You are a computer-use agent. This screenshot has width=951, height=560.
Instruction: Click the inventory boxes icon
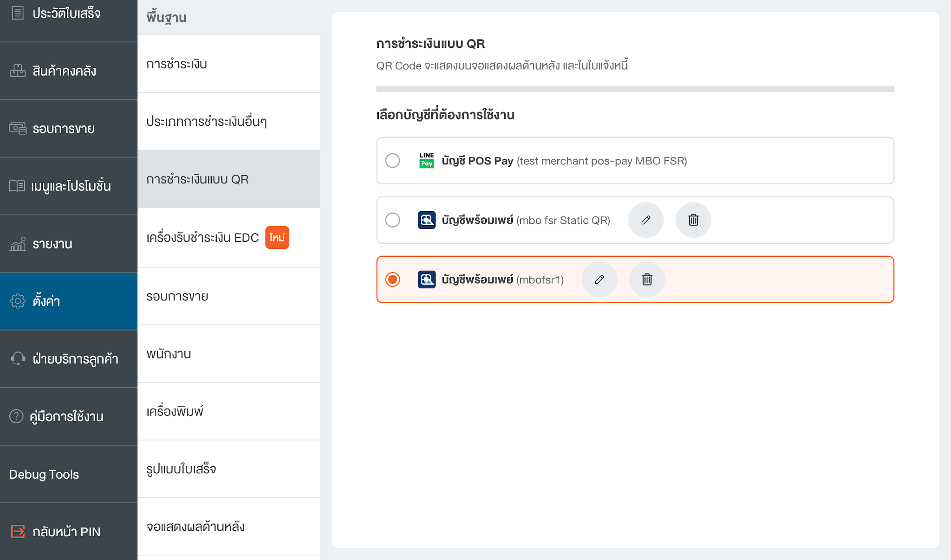click(18, 71)
